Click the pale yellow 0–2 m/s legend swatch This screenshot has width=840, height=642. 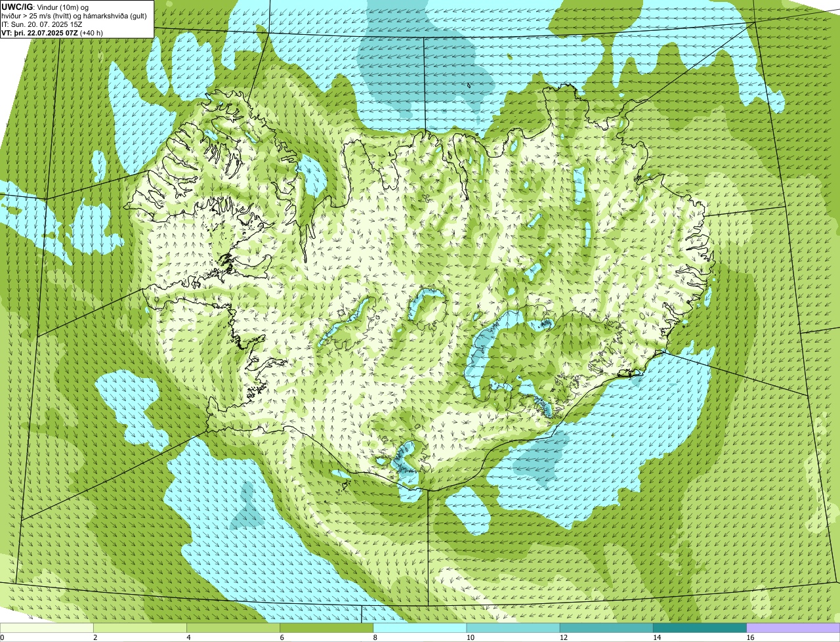tap(47, 628)
